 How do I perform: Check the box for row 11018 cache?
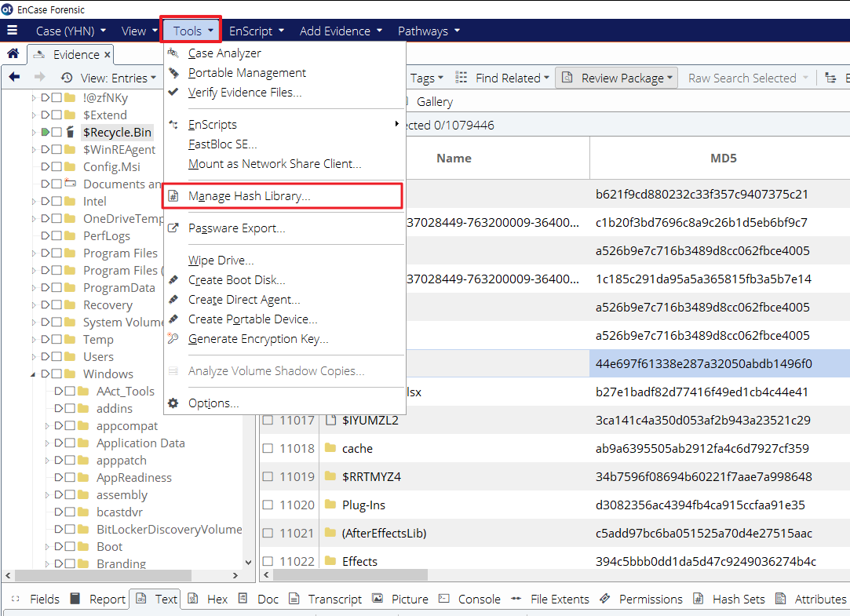(268, 448)
